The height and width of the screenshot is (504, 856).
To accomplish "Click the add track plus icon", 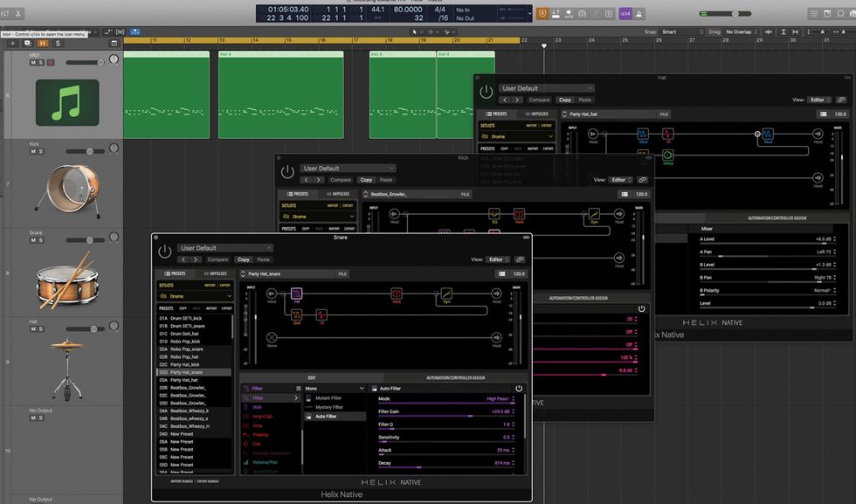I will tap(13, 43).
